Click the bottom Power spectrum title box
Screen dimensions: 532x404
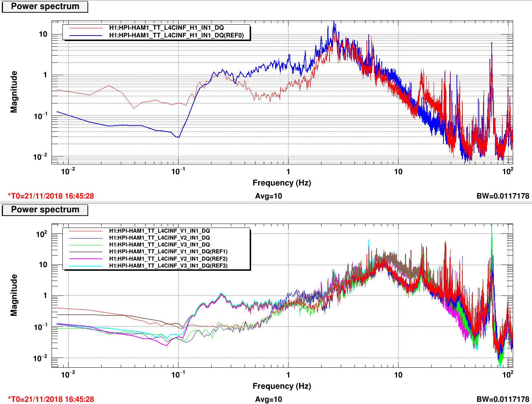(45, 210)
